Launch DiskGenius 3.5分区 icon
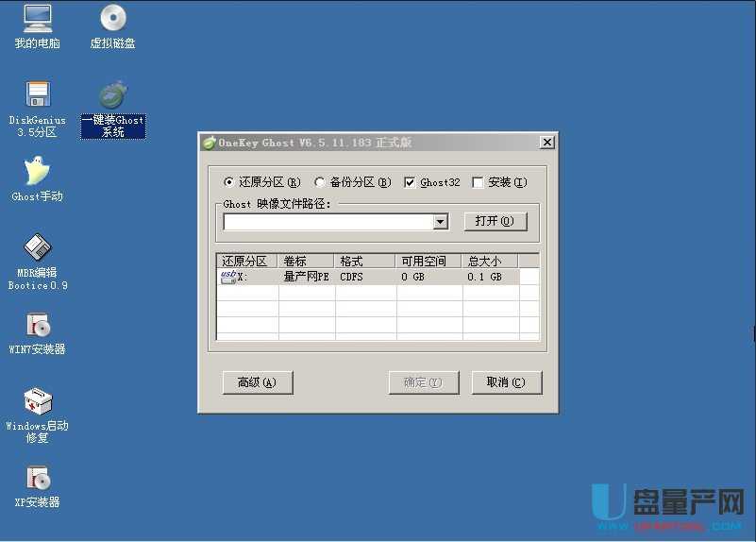Viewport: 756px width, 542px height. (37, 95)
